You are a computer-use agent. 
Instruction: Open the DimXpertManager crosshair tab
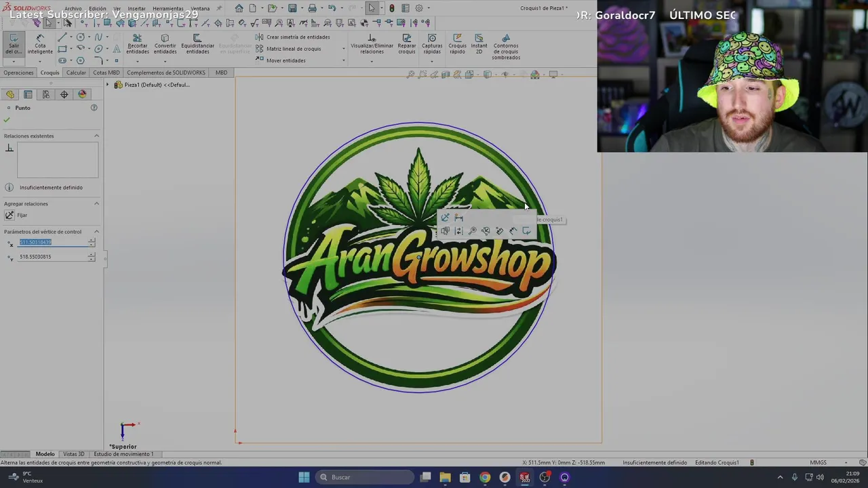[64, 94]
